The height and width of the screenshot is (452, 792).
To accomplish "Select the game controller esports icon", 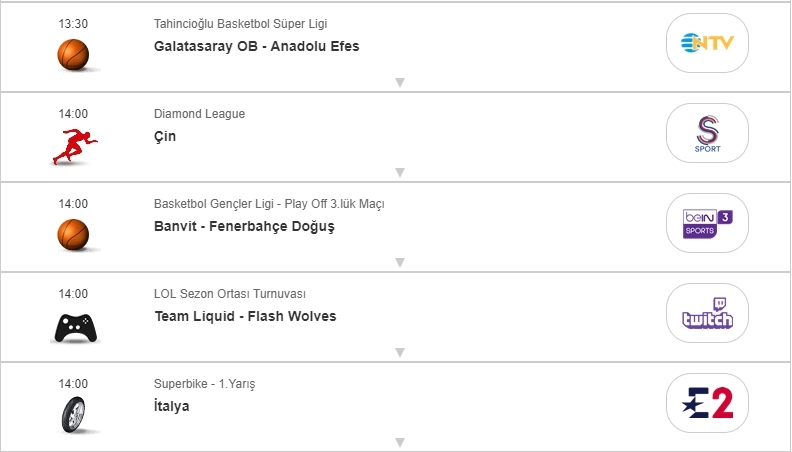I will click(x=73, y=326).
